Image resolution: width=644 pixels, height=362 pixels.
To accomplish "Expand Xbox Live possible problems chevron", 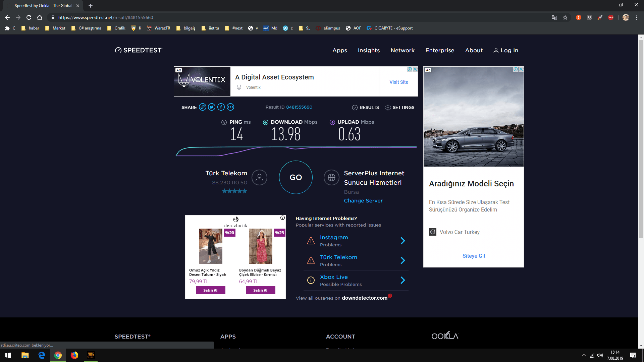I will click(403, 280).
